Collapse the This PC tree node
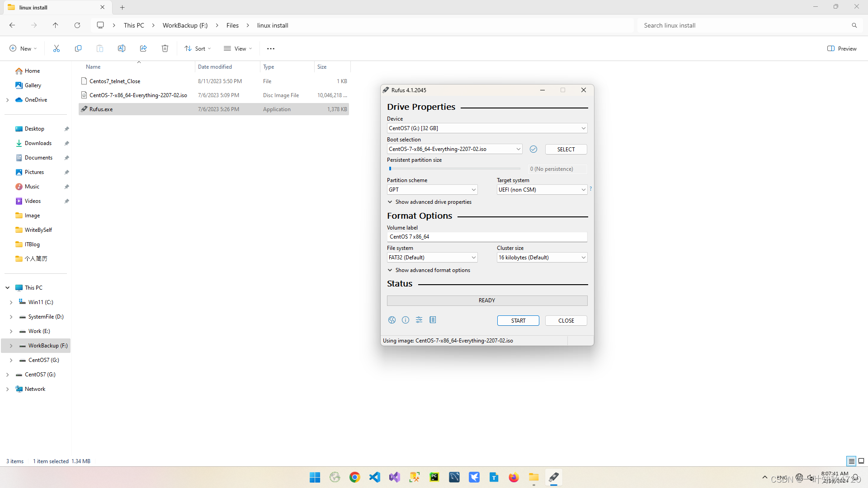868x488 pixels. click(8, 288)
